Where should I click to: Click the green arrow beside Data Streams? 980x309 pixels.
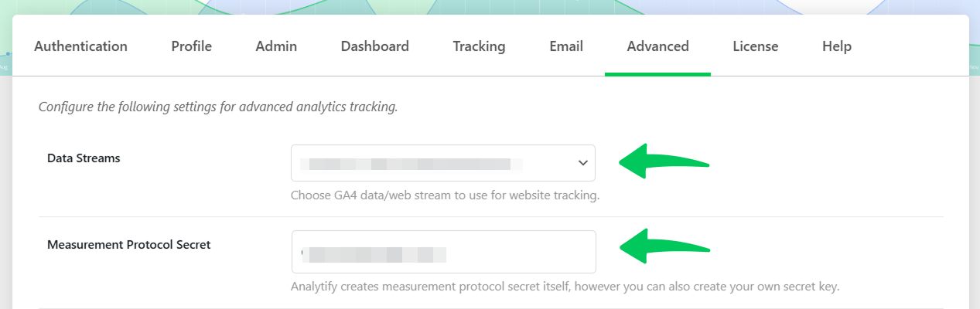click(x=665, y=161)
